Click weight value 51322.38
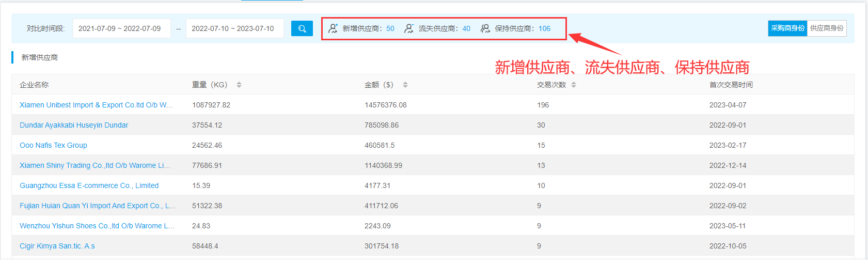 coord(207,206)
